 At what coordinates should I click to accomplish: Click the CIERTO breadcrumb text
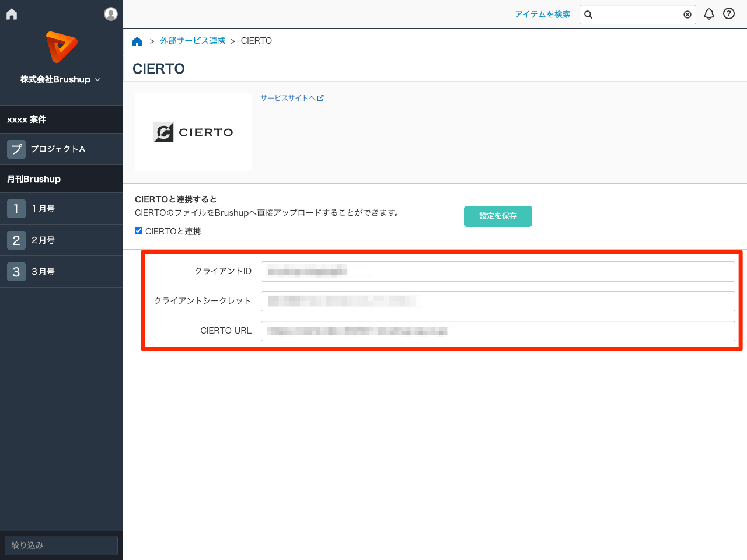[x=256, y=41]
